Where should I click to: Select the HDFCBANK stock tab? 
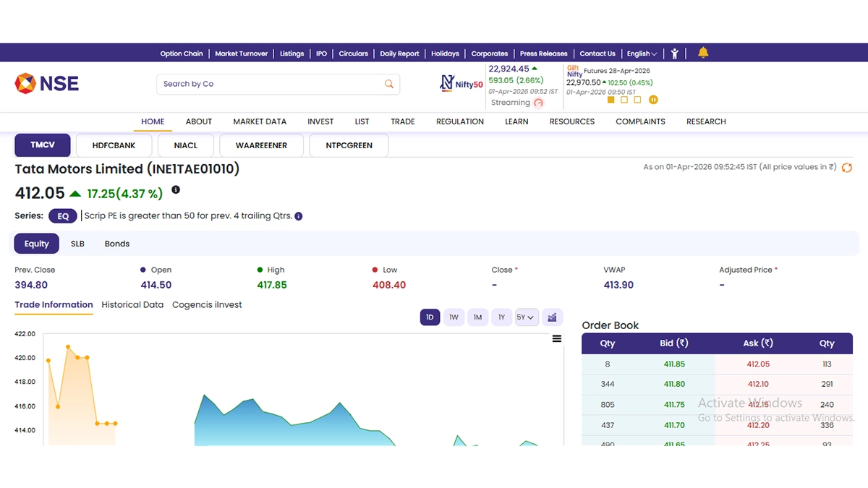[114, 145]
